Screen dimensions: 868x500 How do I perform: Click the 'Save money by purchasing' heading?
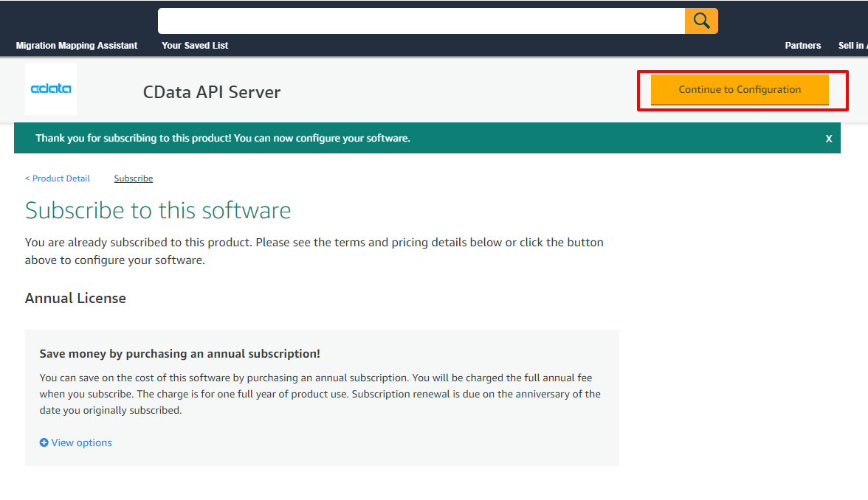point(180,353)
